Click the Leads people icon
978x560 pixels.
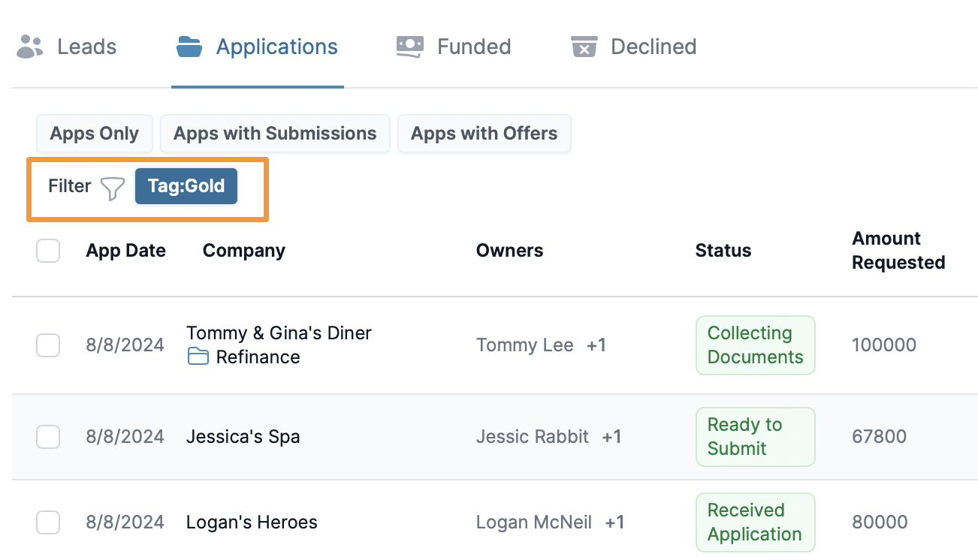pyautogui.click(x=30, y=47)
